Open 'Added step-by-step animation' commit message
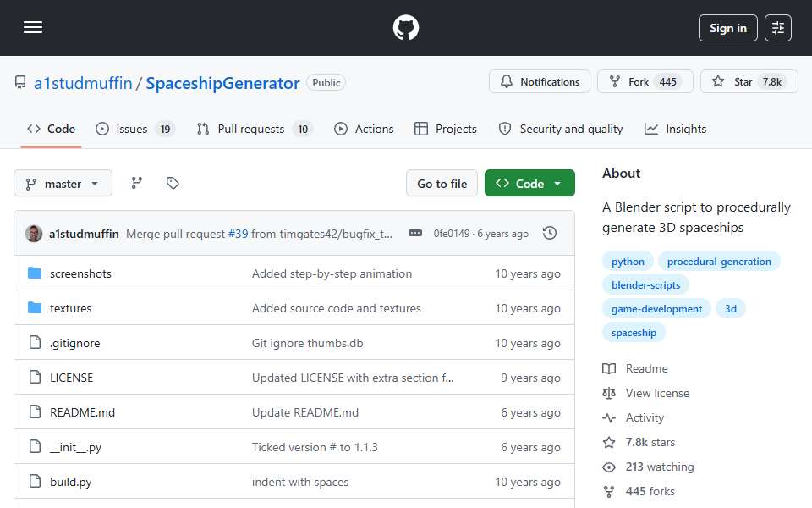This screenshot has width=812, height=508. pyautogui.click(x=332, y=273)
